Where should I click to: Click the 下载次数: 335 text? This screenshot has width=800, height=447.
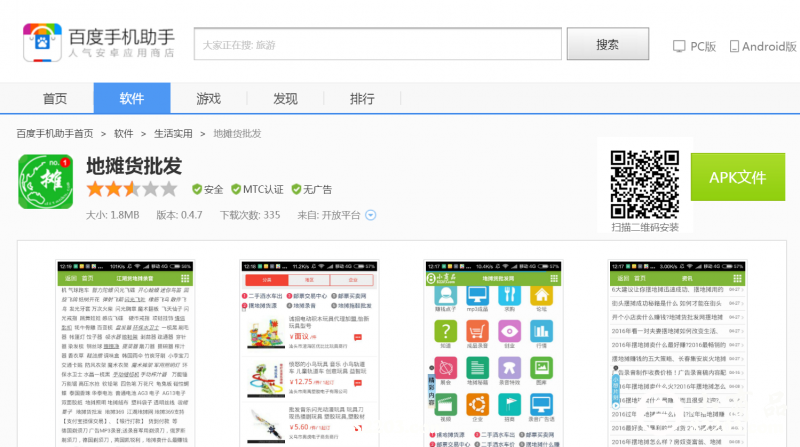pyautogui.click(x=250, y=215)
